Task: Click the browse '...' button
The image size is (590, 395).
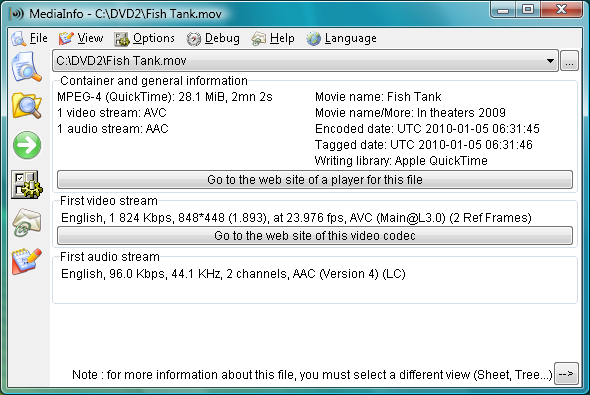Action: [569, 61]
